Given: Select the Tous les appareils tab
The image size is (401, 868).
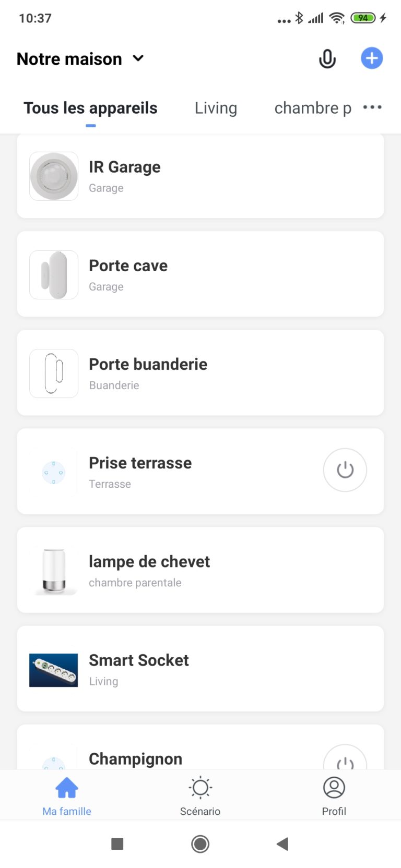Looking at the screenshot, I should [x=90, y=108].
